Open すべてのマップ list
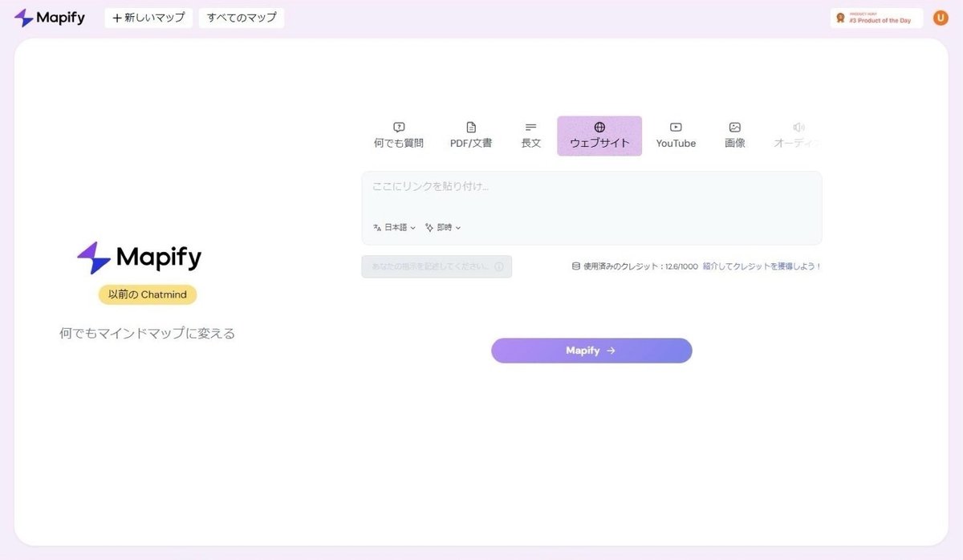 click(x=242, y=18)
